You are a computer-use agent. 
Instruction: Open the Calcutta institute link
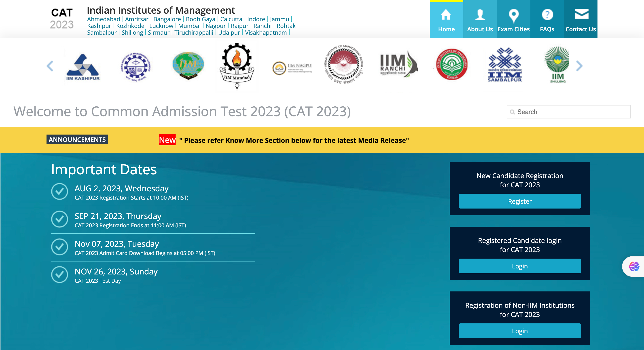tap(231, 19)
